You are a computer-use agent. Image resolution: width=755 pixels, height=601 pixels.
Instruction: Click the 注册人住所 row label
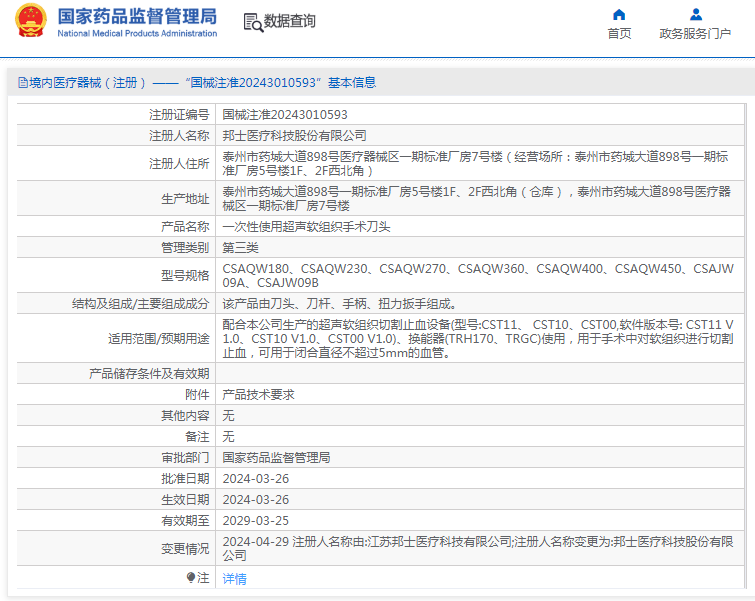pos(179,164)
